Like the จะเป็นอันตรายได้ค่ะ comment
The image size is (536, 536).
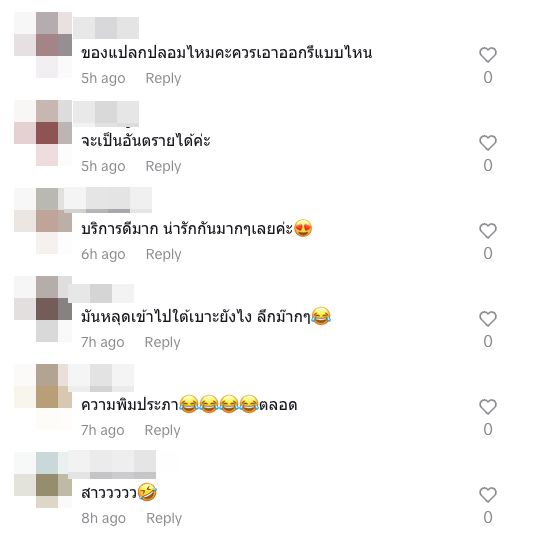pyautogui.click(x=488, y=143)
